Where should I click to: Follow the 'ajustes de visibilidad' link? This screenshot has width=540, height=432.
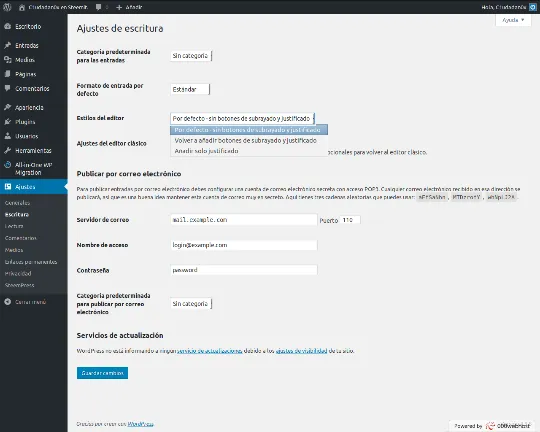click(301, 351)
